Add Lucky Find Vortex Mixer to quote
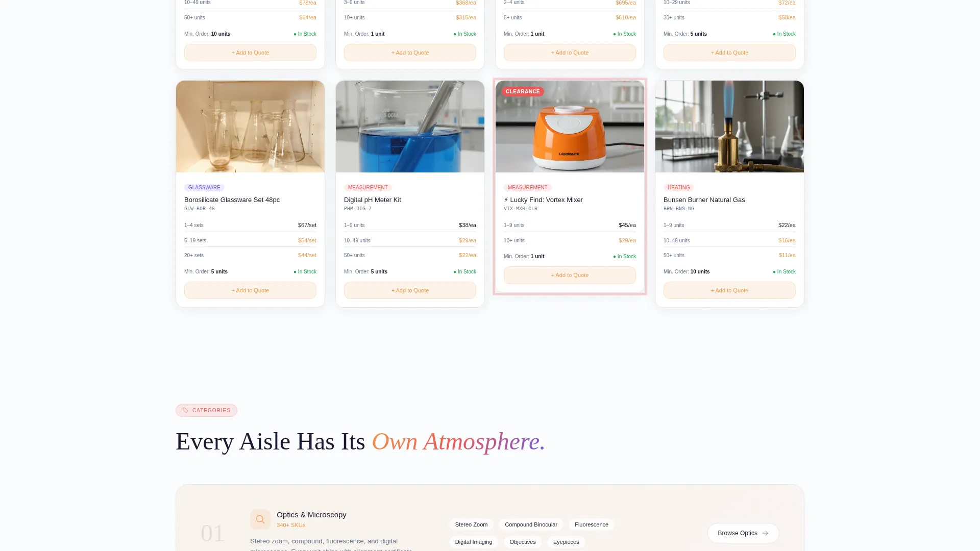This screenshot has height=551, width=980. pos(570,275)
